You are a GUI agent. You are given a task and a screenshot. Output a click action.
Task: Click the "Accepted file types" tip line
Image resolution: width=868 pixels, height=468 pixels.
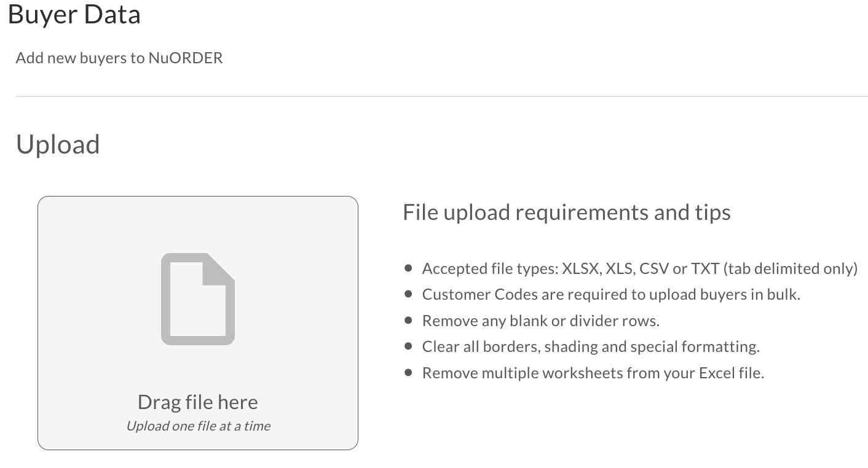coord(639,268)
